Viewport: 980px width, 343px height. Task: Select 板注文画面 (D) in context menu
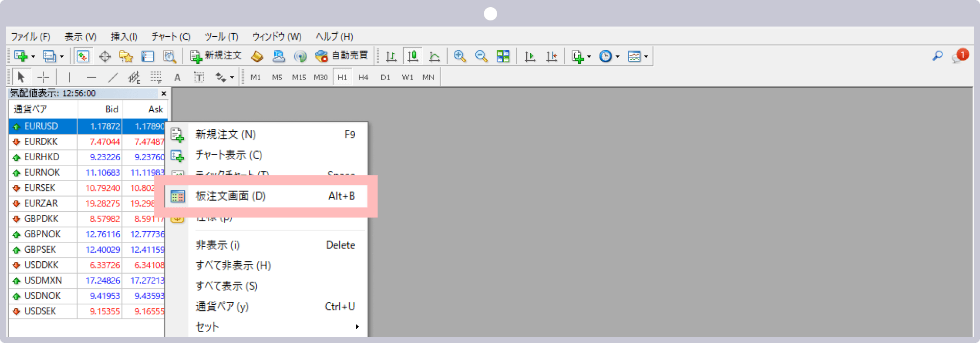230,196
